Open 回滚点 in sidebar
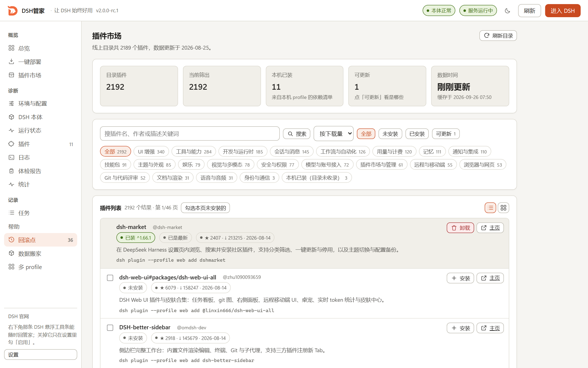Viewport: 588px width, 368px height. pos(41,240)
